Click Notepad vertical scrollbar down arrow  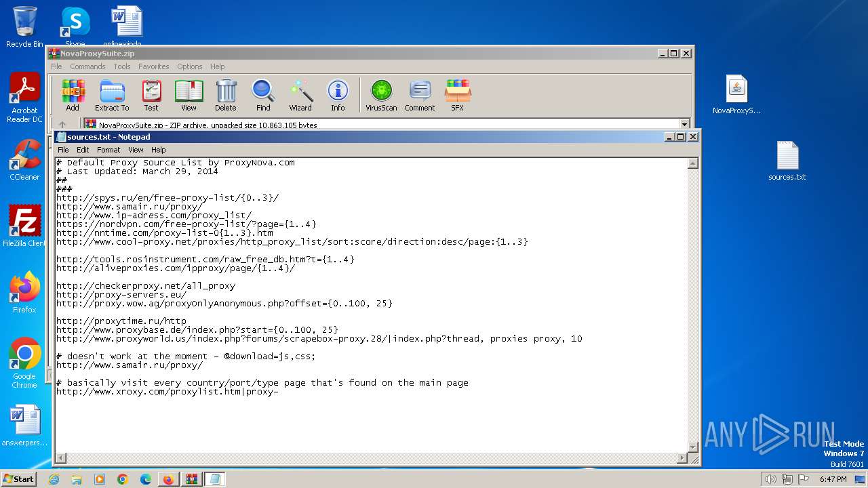693,447
